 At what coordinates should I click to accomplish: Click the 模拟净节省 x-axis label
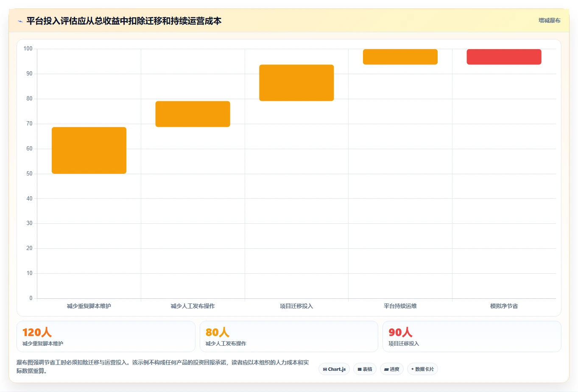point(504,306)
